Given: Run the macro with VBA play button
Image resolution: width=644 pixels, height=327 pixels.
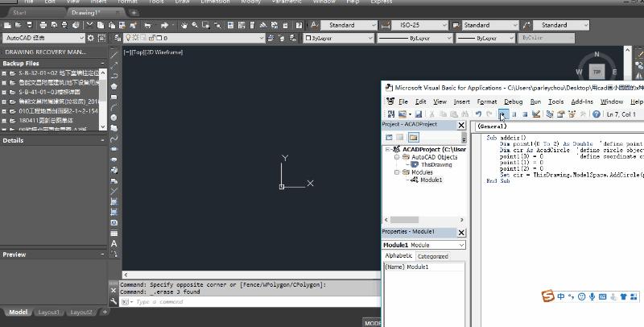Looking at the screenshot, I should tap(502, 114).
